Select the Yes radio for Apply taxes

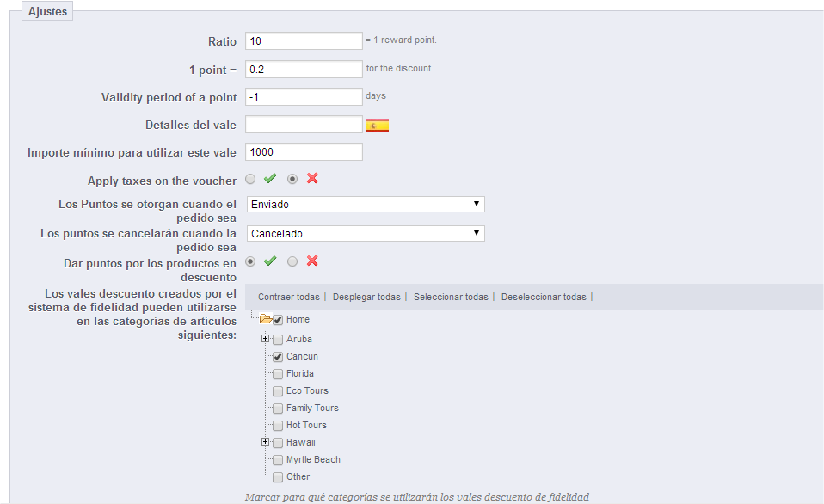250,179
